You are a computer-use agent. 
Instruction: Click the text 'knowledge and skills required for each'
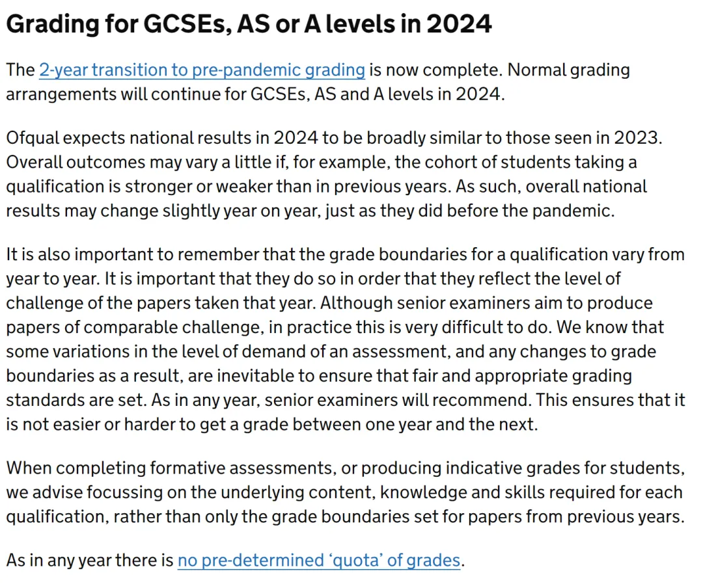[531, 492]
